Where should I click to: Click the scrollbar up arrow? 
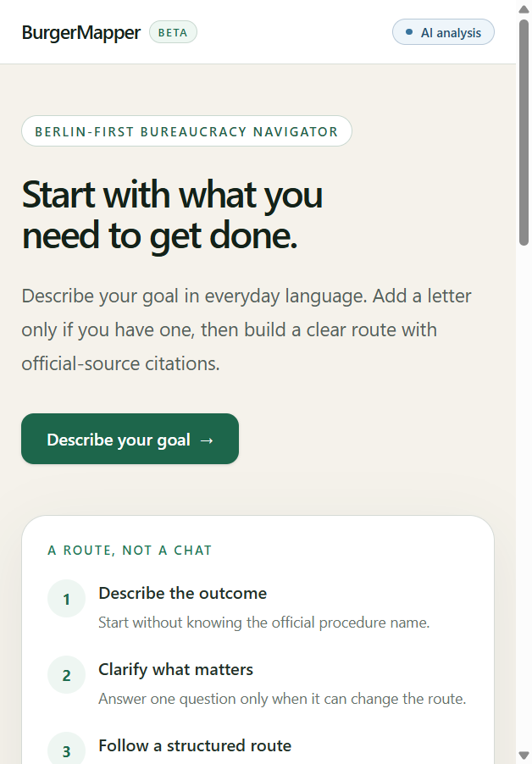click(524, 9)
